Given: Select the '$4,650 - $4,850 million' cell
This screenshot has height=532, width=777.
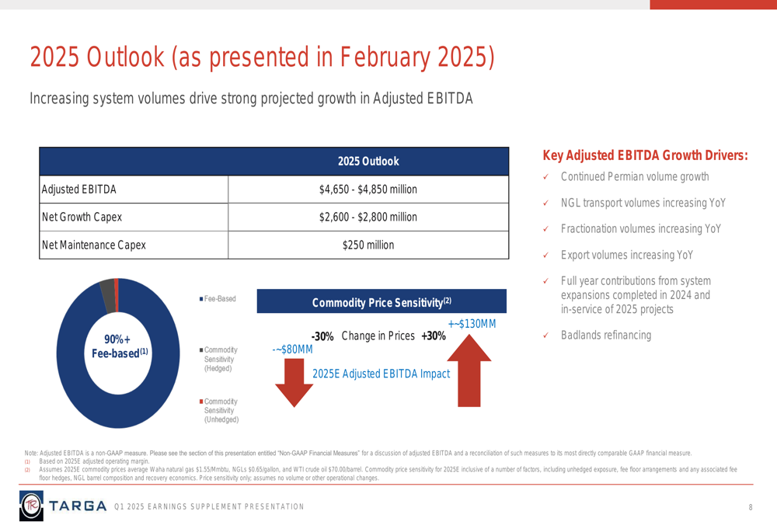Looking at the screenshot, I should point(368,190).
